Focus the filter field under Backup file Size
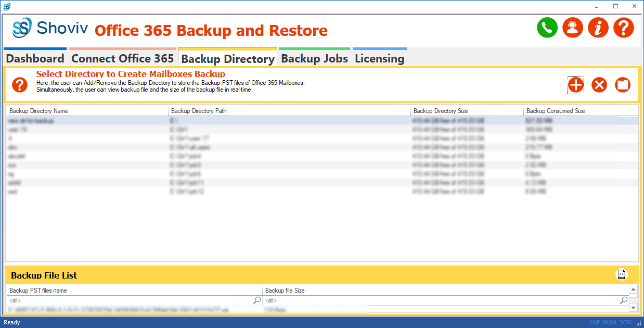The height and width of the screenshot is (328, 644). (x=442, y=300)
